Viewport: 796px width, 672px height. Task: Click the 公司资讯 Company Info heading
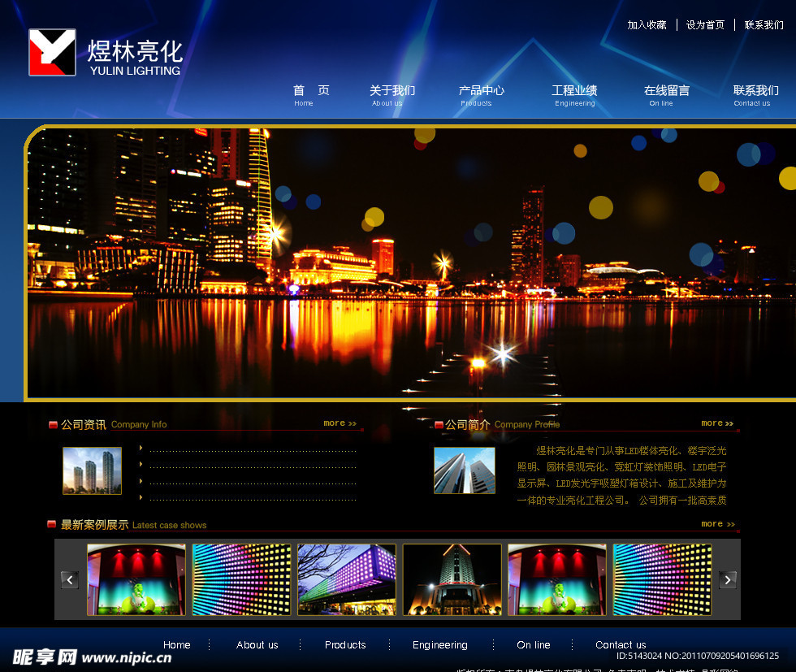pos(114,425)
